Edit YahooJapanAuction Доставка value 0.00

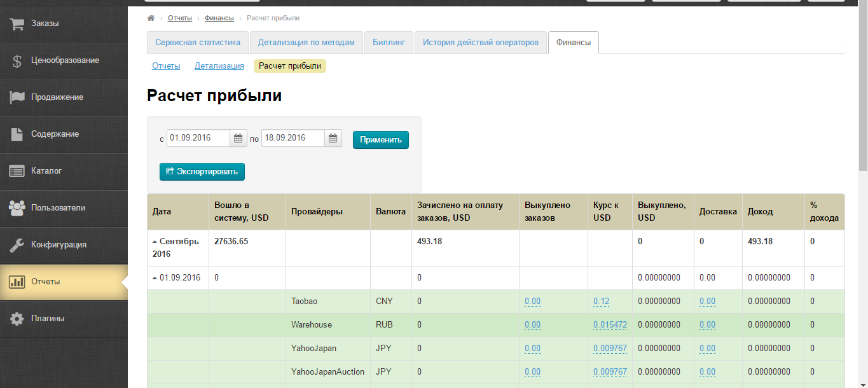(707, 372)
